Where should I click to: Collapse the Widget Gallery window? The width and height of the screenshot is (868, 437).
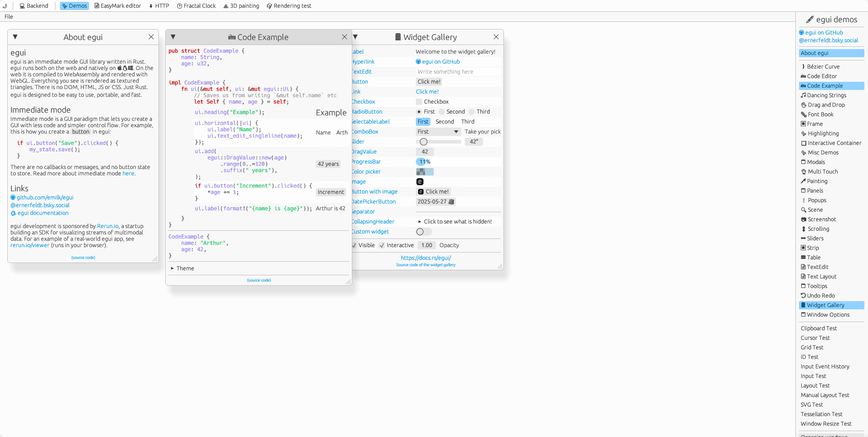click(355, 37)
